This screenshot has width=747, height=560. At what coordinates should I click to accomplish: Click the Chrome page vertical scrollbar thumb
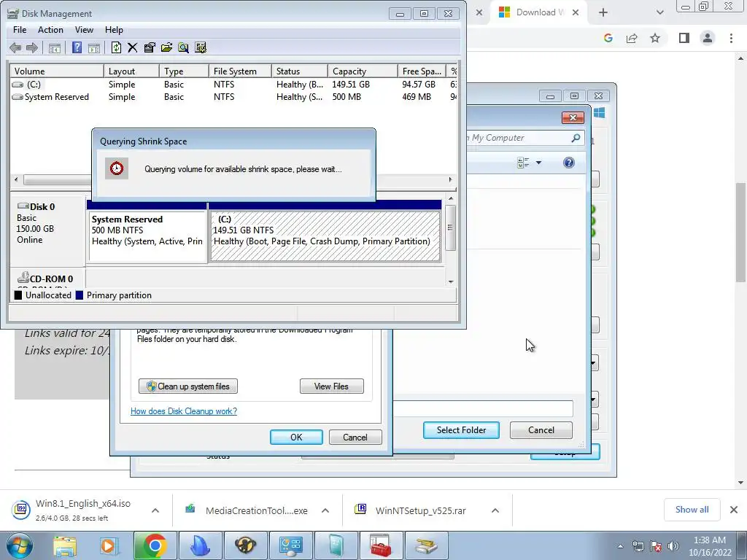[741, 232]
